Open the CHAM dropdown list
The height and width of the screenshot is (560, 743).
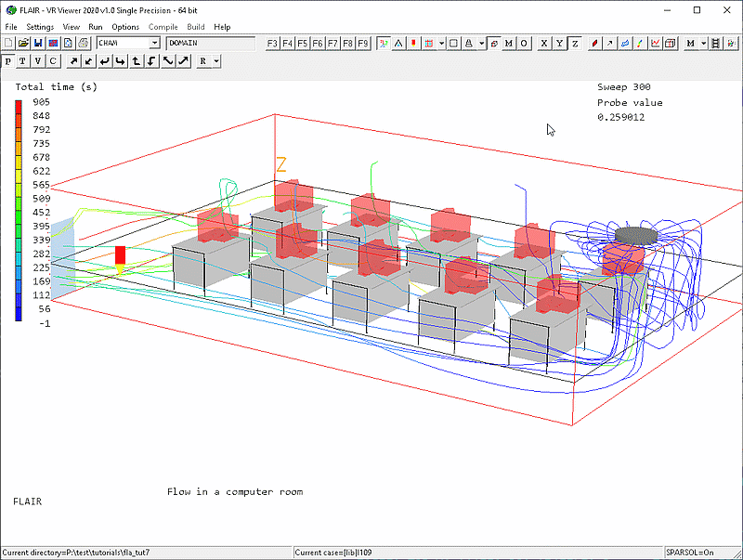point(155,44)
